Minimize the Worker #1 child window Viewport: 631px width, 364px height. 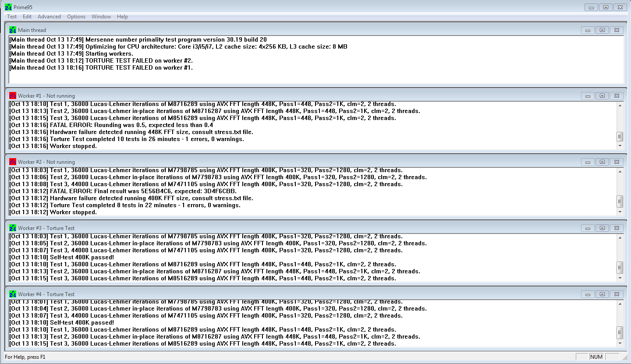(588, 96)
